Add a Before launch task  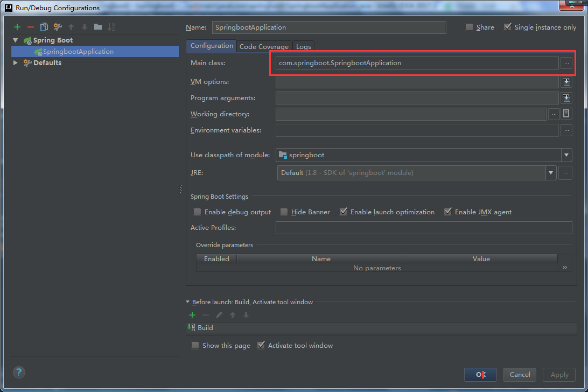192,315
